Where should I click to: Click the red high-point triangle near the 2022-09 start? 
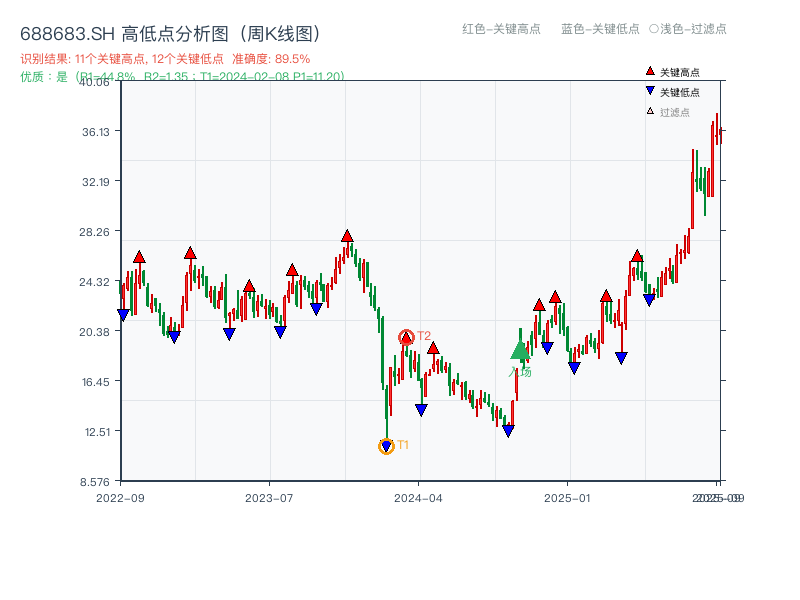pos(137,255)
